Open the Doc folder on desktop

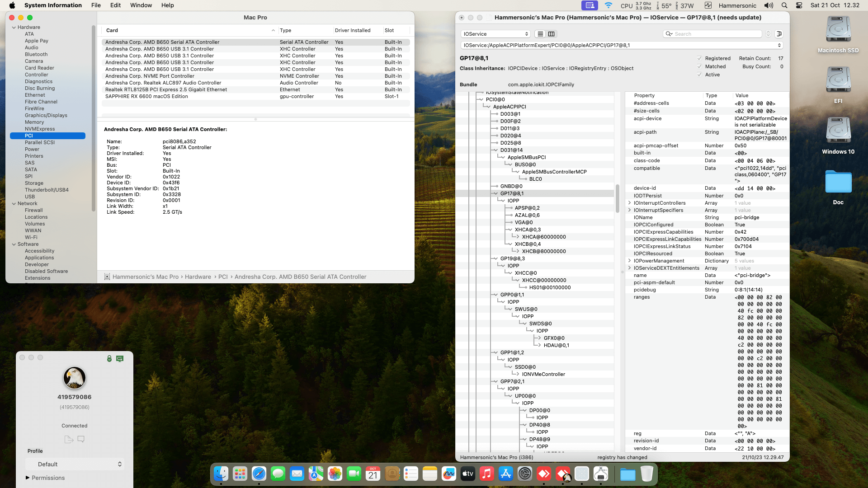tap(838, 182)
